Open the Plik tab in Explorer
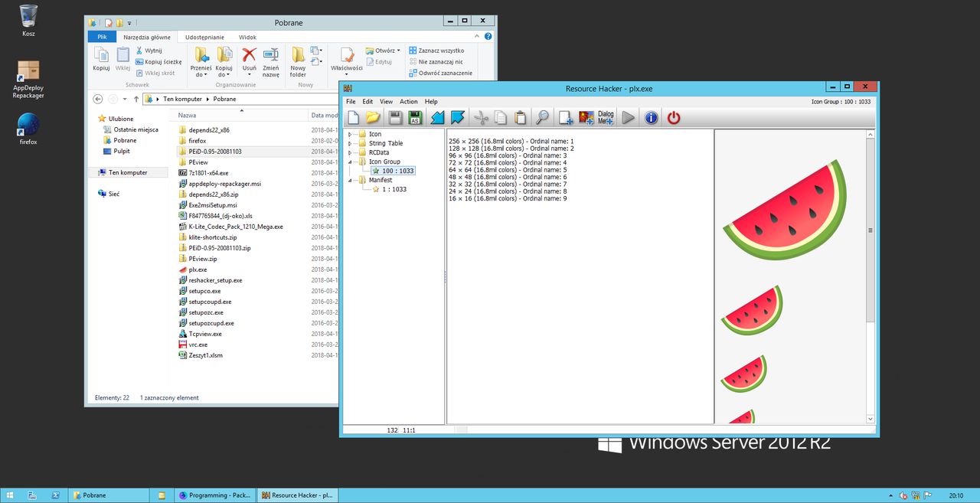Screen dimensions: 980x503 [102, 37]
